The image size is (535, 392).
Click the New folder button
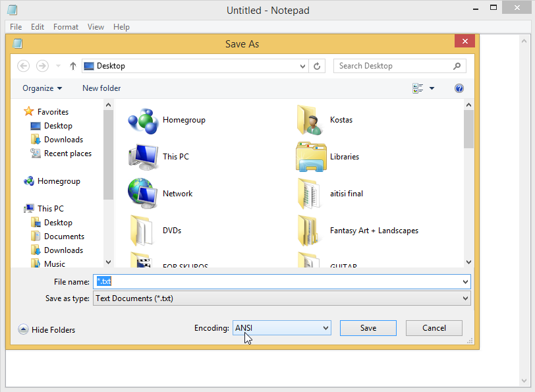(101, 88)
